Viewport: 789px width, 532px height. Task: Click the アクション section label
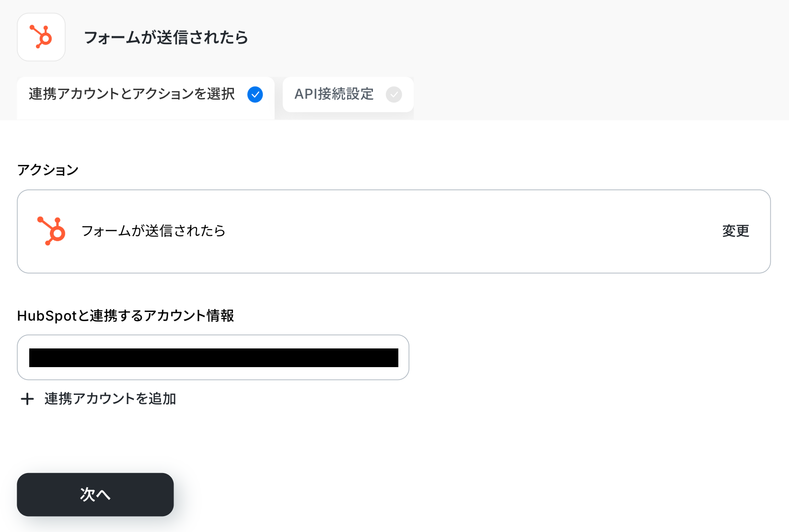(x=48, y=170)
